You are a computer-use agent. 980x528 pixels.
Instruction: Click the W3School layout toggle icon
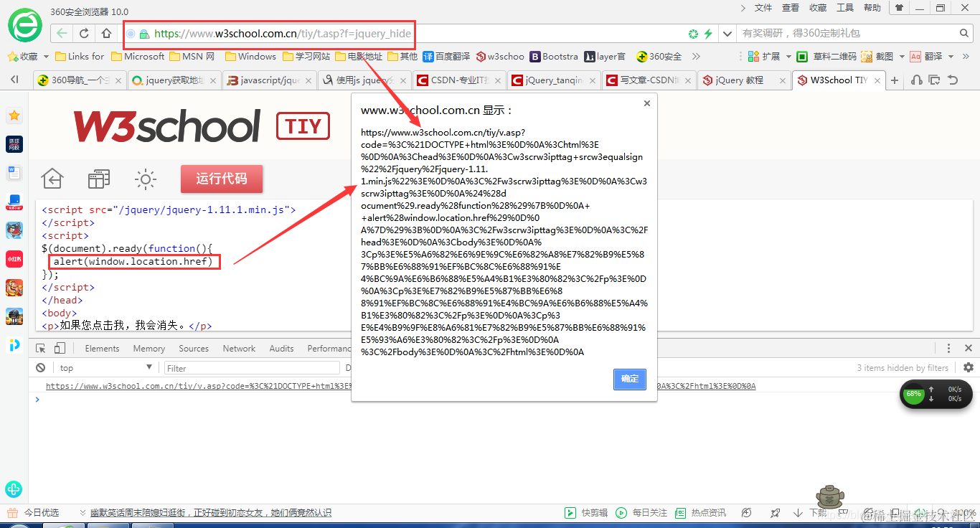point(99,179)
